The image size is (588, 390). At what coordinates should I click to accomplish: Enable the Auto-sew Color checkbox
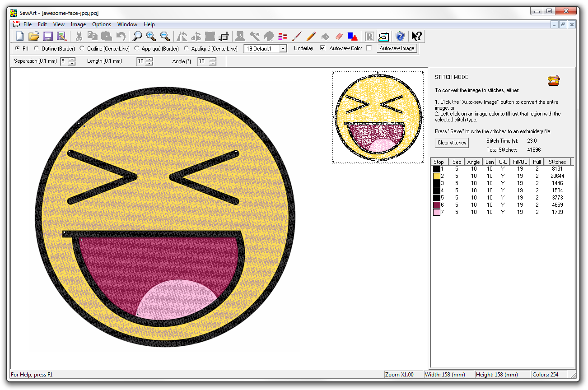click(x=369, y=48)
